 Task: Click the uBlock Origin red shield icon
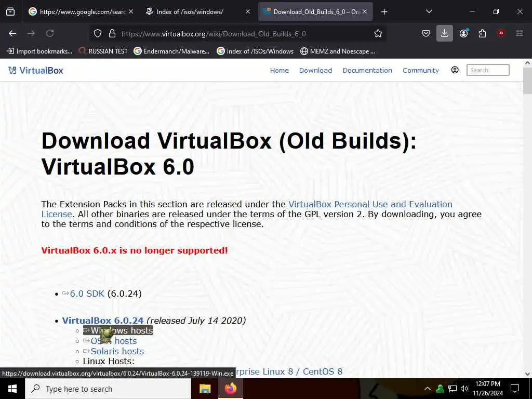(x=501, y=33)
